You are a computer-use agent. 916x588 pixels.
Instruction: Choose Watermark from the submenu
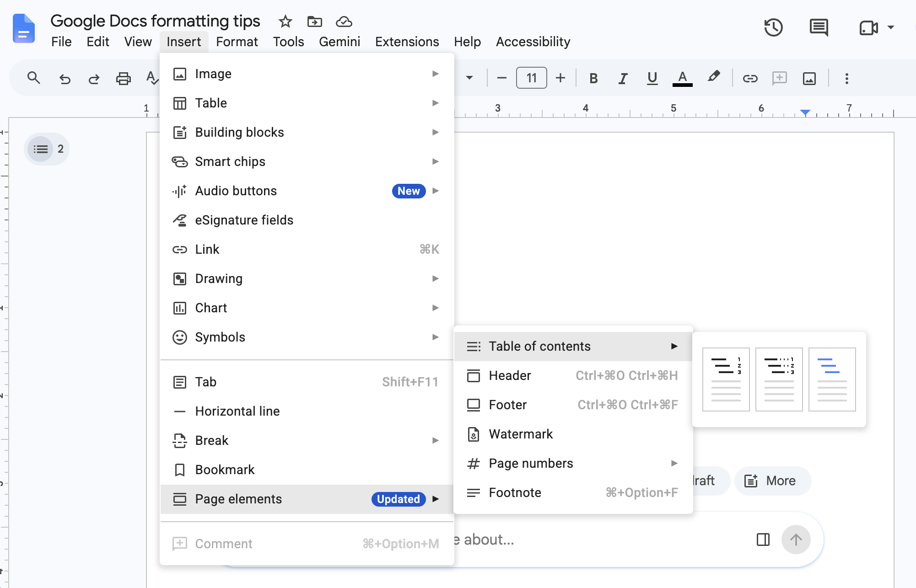573,434
